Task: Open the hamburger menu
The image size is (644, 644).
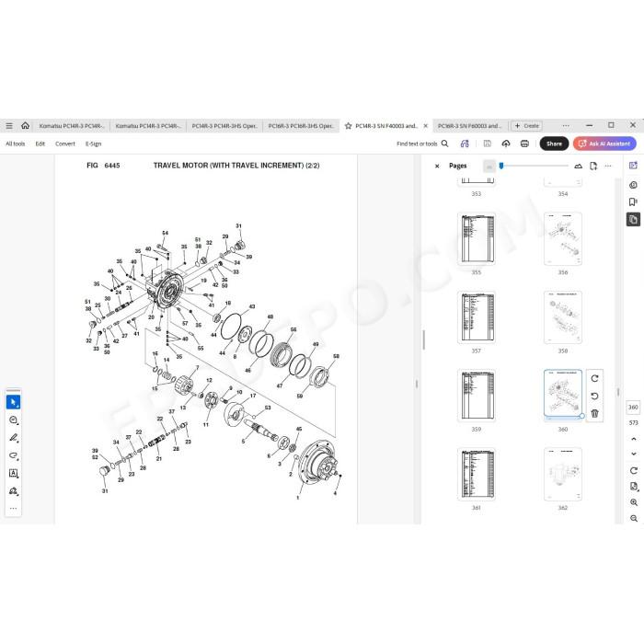Action: coord(9,126)
